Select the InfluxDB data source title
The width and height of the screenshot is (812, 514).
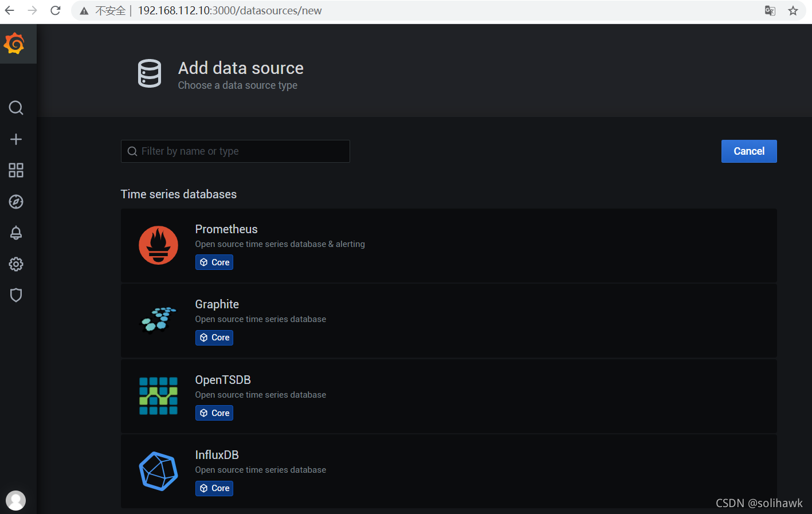(217, 455)
